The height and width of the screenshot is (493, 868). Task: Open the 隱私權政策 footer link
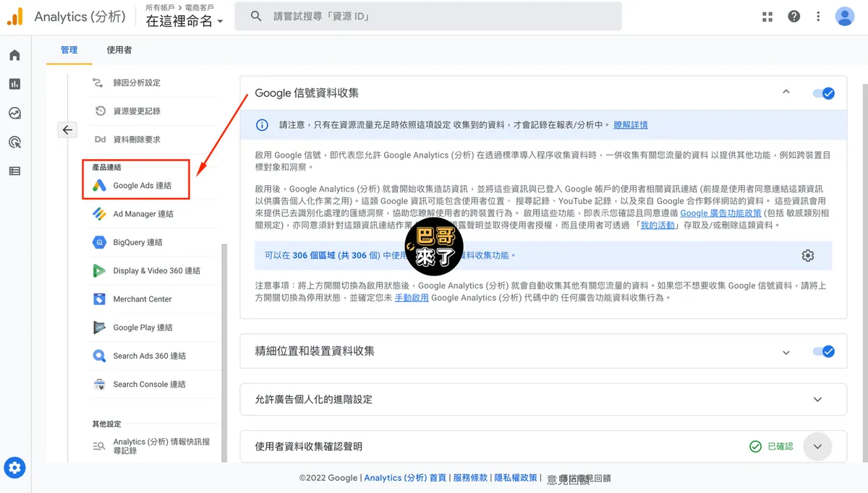coord(516,478)
